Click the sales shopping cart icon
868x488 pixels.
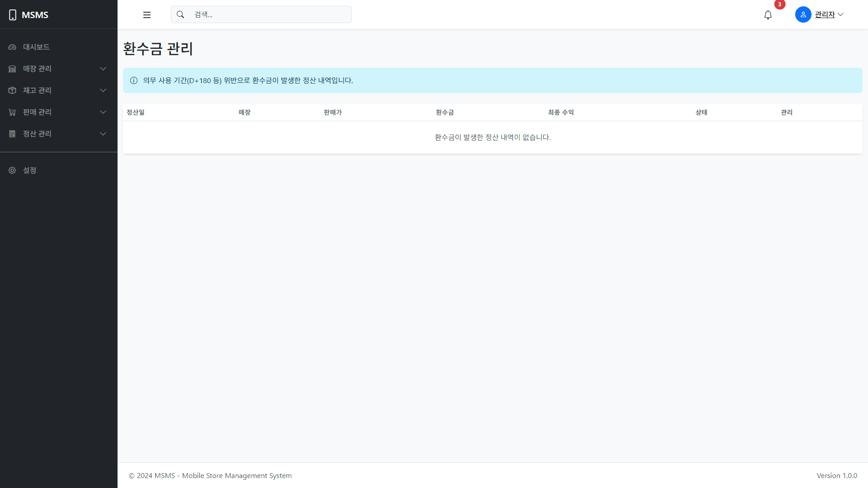click(12, 112)
